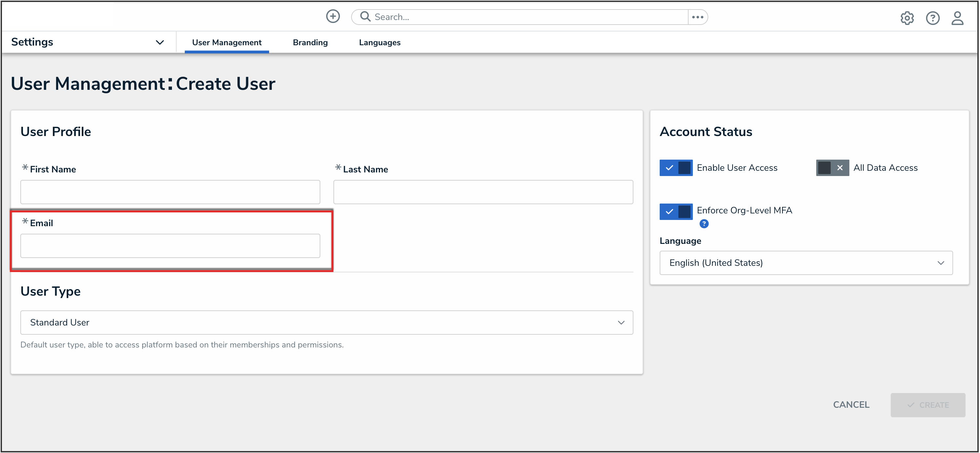This screenshot has width=980, height=453.
Task: Open the search options ellipsis menu
Action: (x=697, y=17)
